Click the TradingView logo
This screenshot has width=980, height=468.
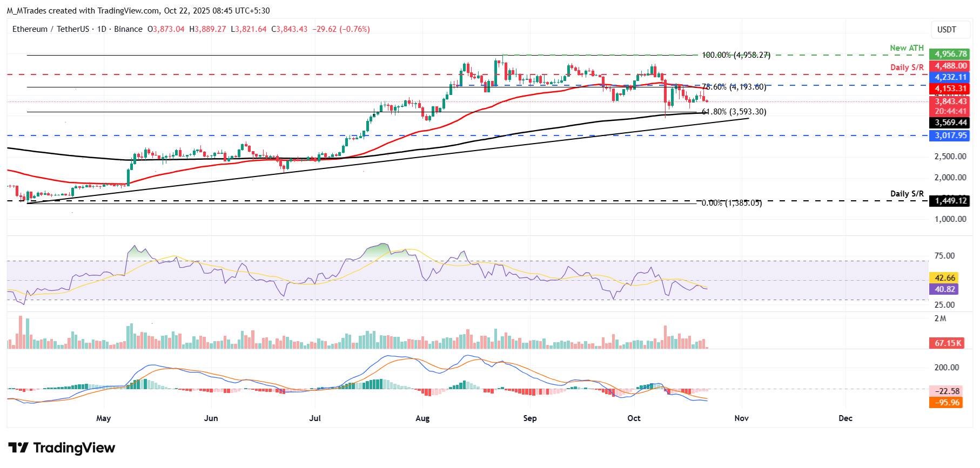pos(62,448)
